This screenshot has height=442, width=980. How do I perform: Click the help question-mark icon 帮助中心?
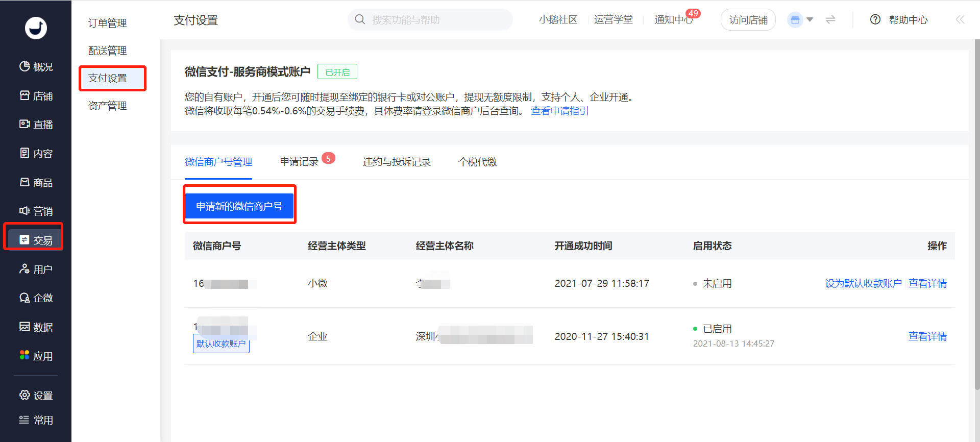[x=875, y=19]
